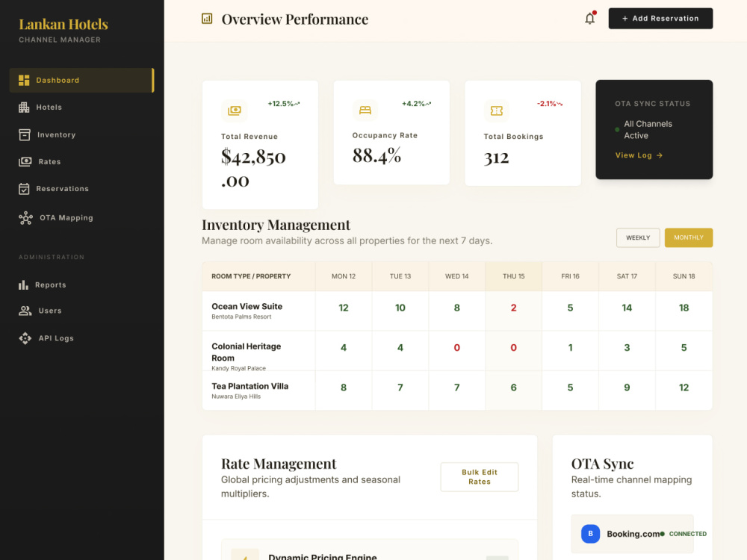Viewport: 747px width, 560px height.
Task: Click the Rates money icon in sidebar
Action: (x=25, y=162)
